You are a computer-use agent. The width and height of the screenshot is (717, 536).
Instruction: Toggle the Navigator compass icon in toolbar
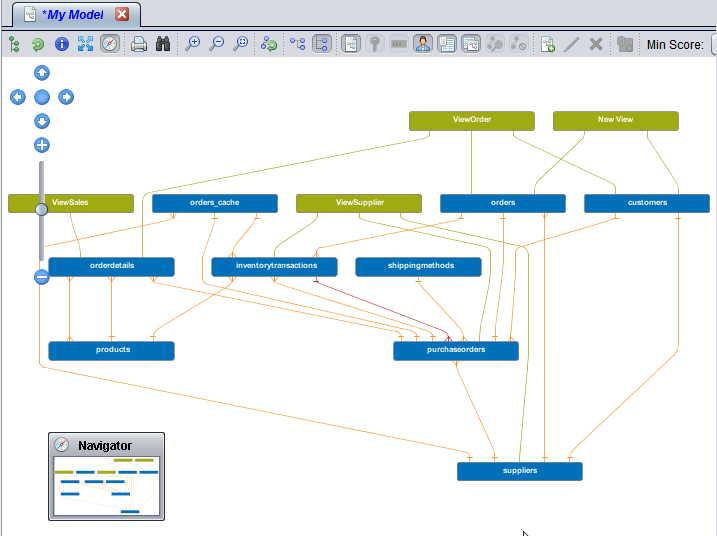click(110, 44)
